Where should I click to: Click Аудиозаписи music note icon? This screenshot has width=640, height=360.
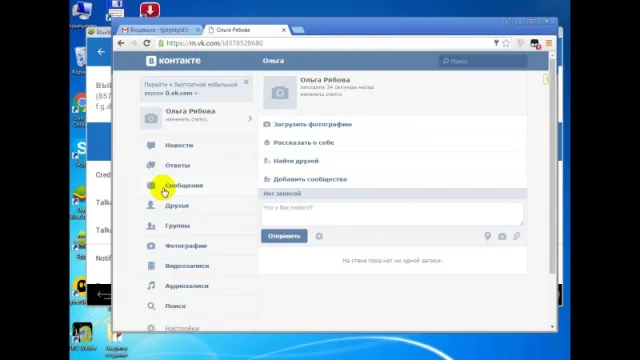pos(151,286)
